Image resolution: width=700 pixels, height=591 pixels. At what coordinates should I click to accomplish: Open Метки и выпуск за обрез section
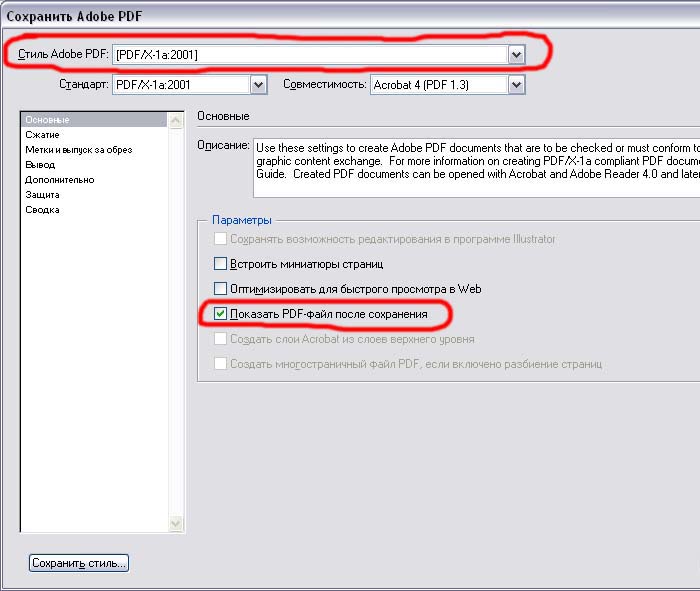(78, 150)
